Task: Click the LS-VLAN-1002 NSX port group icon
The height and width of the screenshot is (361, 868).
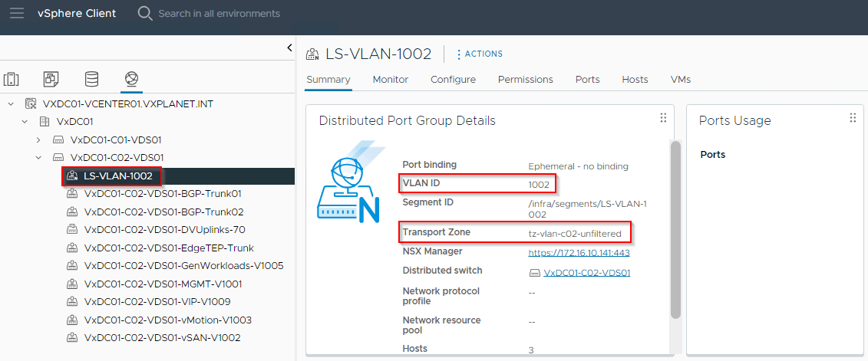Action: point(72,176)
